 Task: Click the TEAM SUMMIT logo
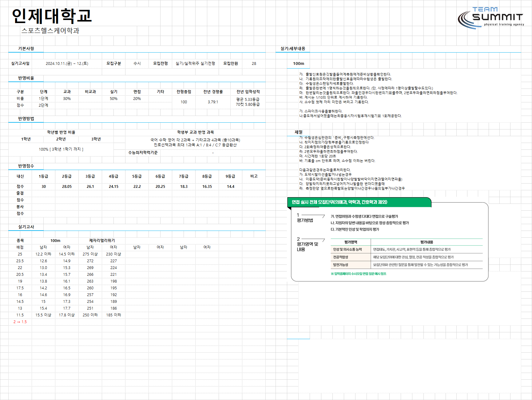491,18
